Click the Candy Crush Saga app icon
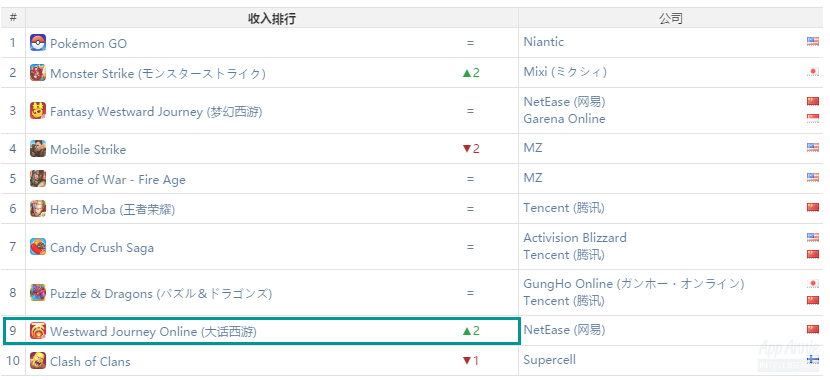 [x=38, y=247]
